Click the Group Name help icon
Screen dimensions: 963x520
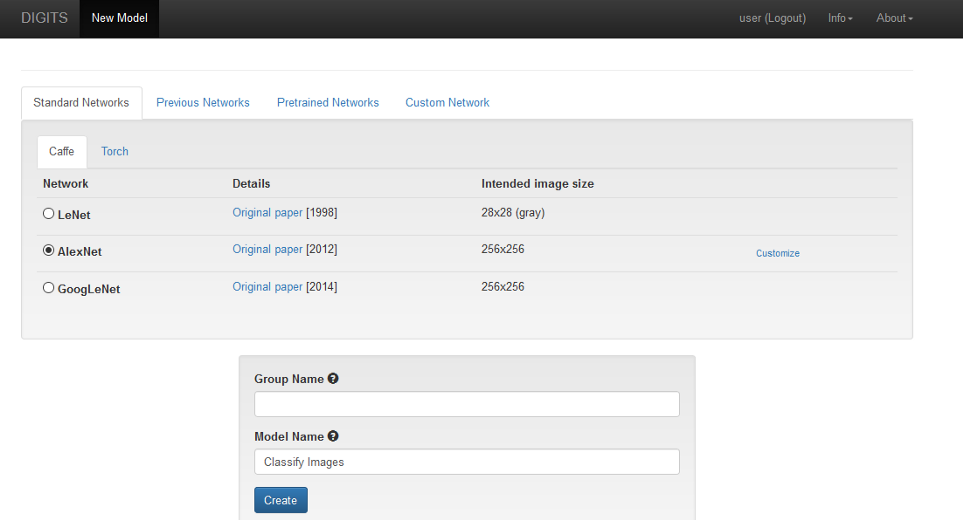[x=333, y=379]
